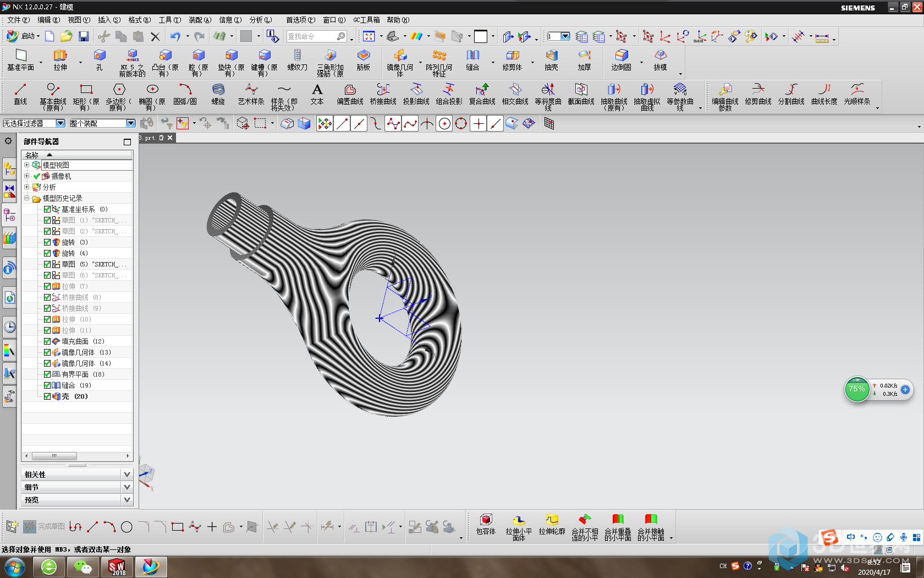The height and width of the screenshot is (578, 924).
Task: Choose the 加厚 thicken tool
Action: click(x=584, y=60)
